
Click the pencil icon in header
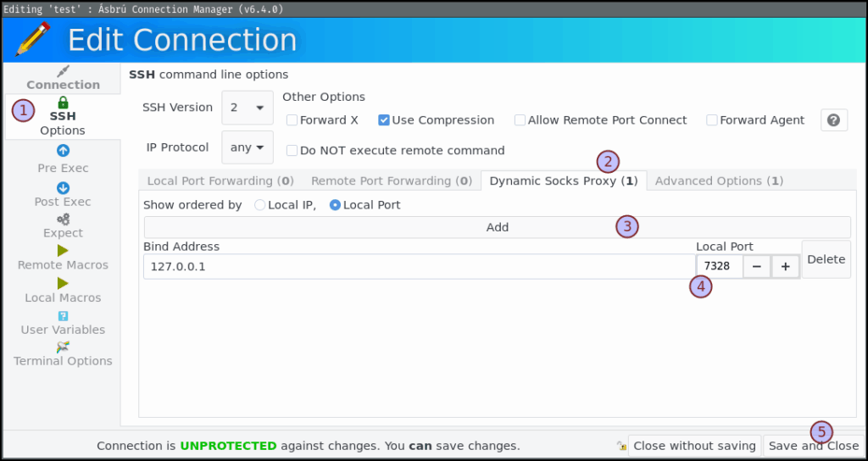coord(32,39)
